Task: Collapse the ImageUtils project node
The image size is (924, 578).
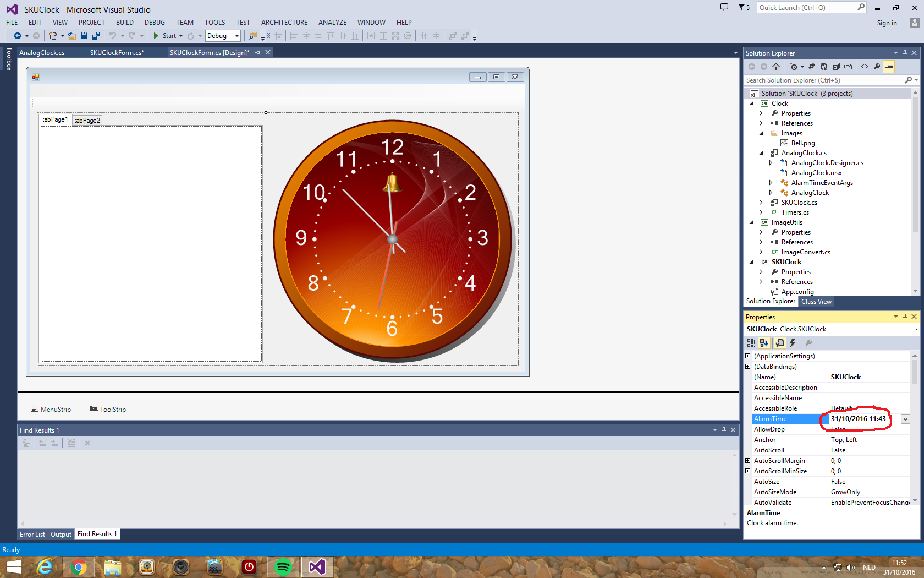Action: (x=752, y=222)
